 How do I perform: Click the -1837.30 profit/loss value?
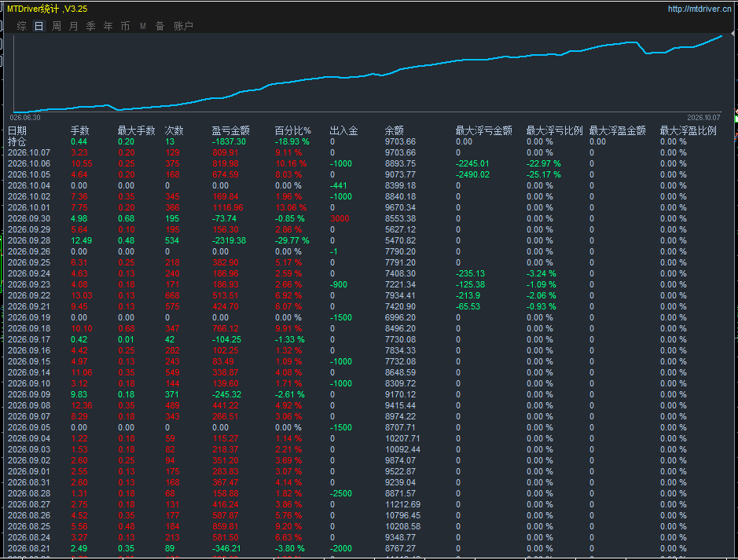tap(229, 141)
